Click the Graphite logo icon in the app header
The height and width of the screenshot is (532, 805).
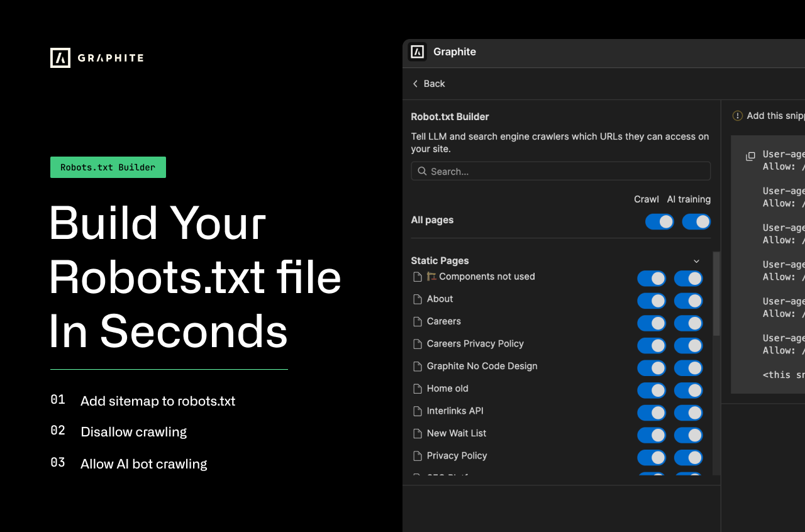pyautogui.click(x=418, y=52)
